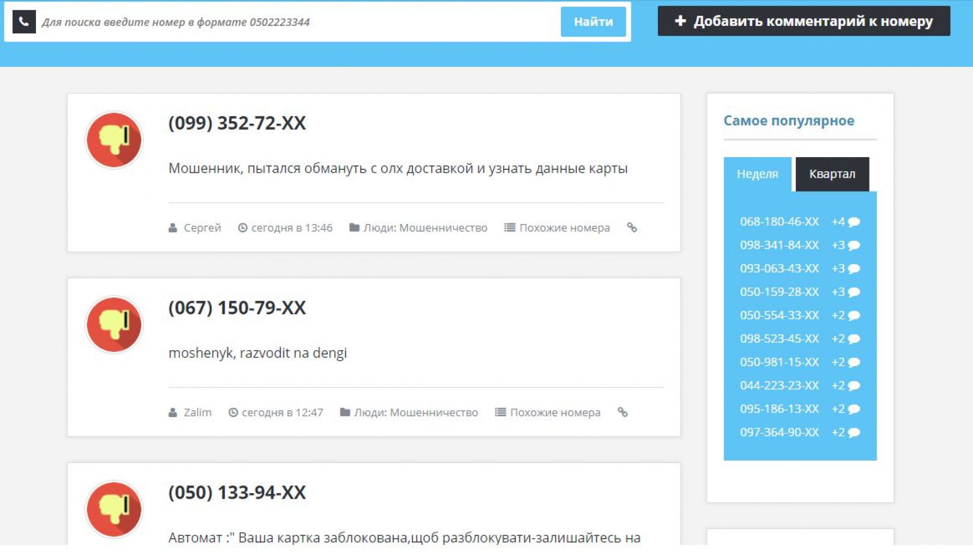The height and width of the screenshot is (560, 973).
Task: Click permalink chain icon in Zalim's comment
Action: (622, 413)
